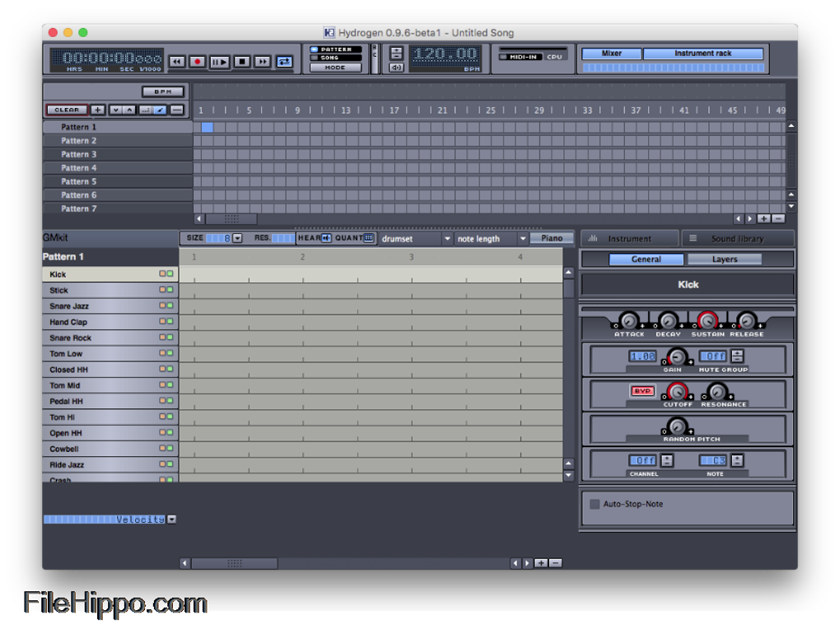Open the Sound library tab
Image resolution: width=840 pixels, height=630 pixels.
click(737, 238)
